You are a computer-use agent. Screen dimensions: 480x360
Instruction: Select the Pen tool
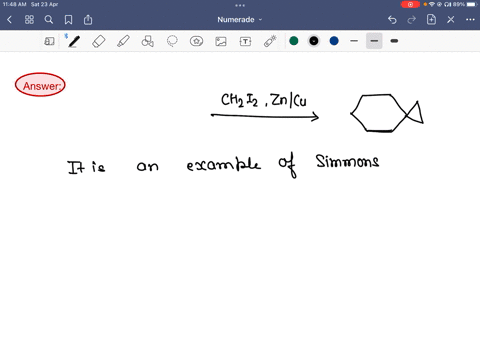click(74, 41)
